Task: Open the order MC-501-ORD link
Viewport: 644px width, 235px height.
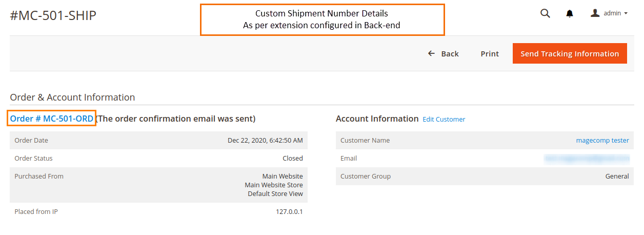Action: 52,119
